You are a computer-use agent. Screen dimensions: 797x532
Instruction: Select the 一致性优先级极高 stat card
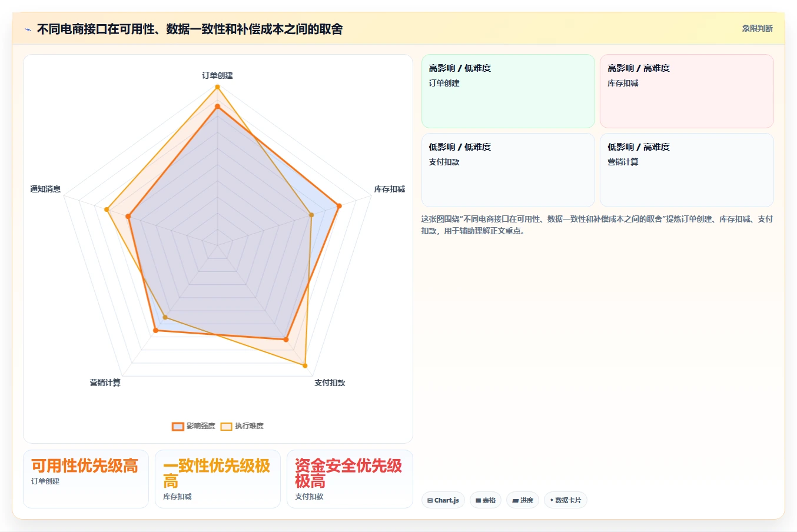point(218,479)
